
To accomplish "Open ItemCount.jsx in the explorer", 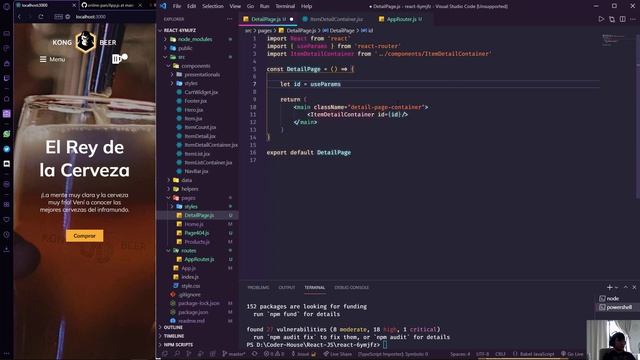I will pyautogui.click(x=200, y=127).
